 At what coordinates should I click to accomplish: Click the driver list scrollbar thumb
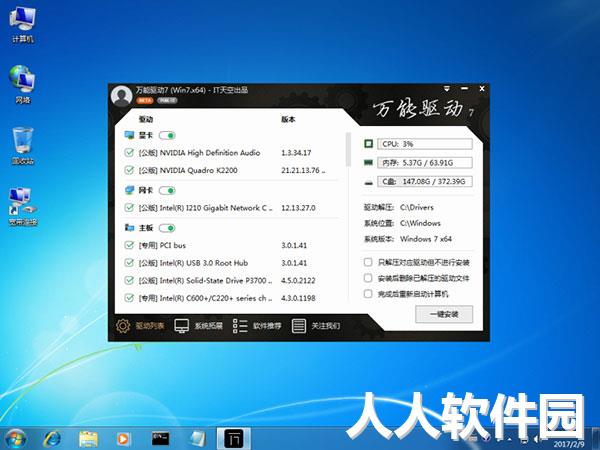(x=348, y=149)
